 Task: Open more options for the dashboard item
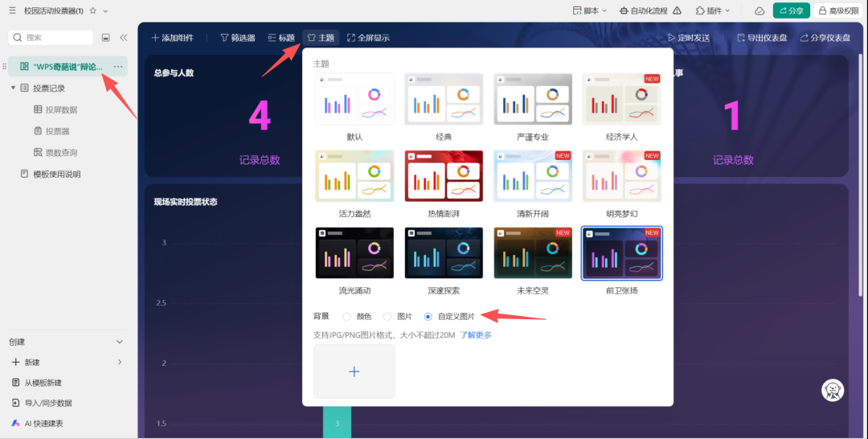pyautogui.click(x=118, y=67)
